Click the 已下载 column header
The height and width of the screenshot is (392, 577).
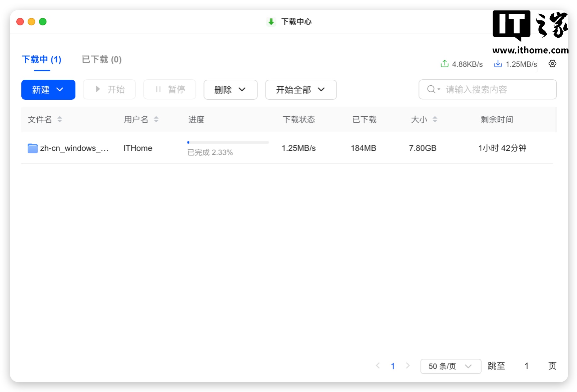click(x=364, y=119)
